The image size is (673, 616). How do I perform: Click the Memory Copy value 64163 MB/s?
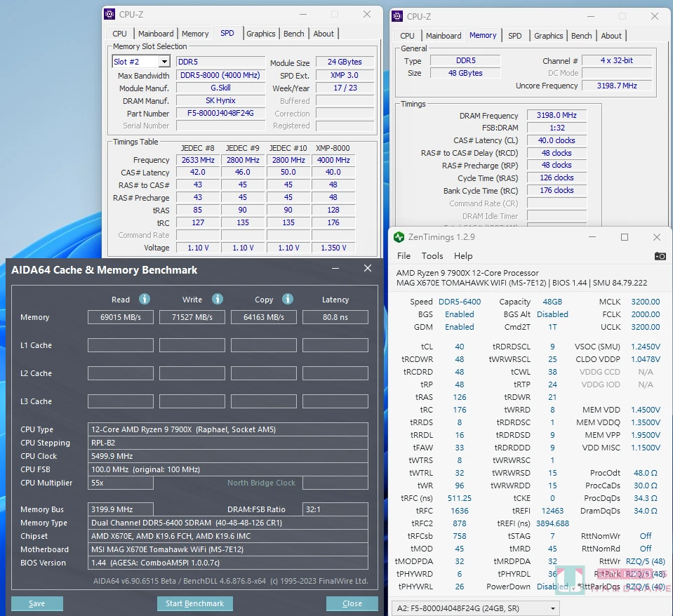264,317
